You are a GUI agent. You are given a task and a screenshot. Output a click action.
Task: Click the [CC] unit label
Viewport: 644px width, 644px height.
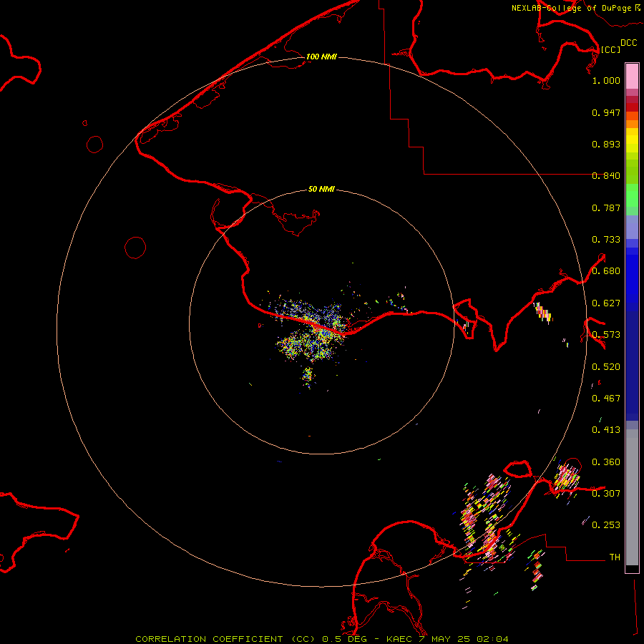(610, 49)
